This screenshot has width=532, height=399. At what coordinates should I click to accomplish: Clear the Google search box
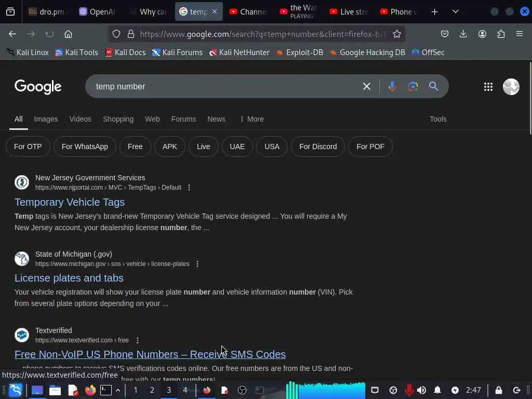[366, 86]
